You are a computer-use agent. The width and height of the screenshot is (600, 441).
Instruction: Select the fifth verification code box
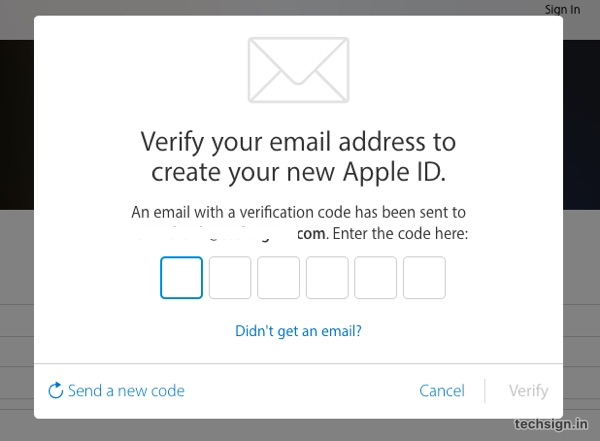coord(375,278)
